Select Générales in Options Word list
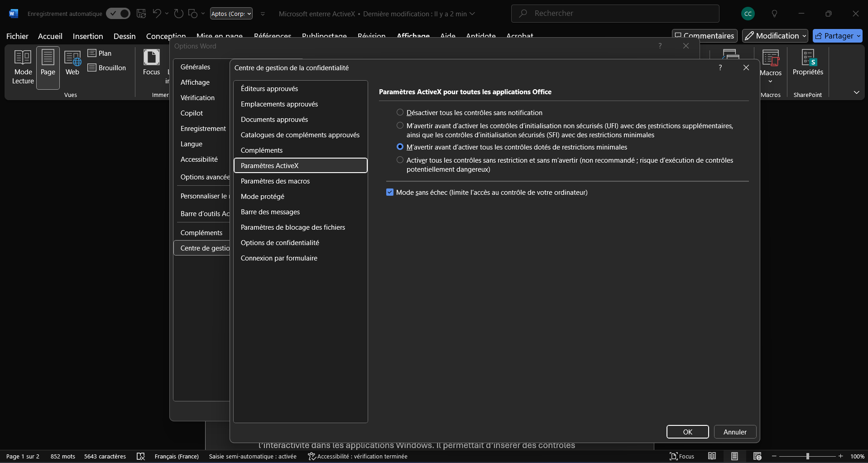This screenshot has height=463, width=868. coord(202,67)
